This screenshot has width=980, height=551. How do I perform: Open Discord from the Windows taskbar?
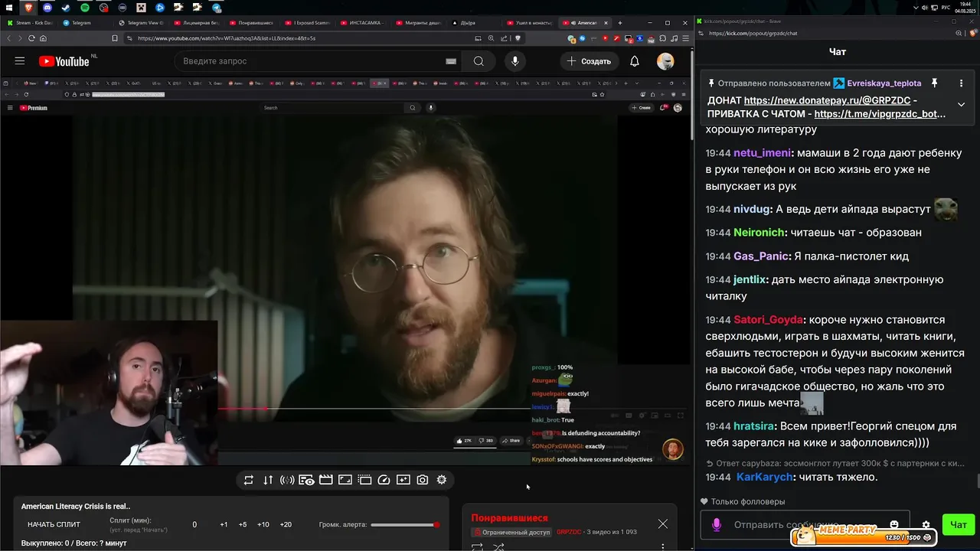click(47, 8)
